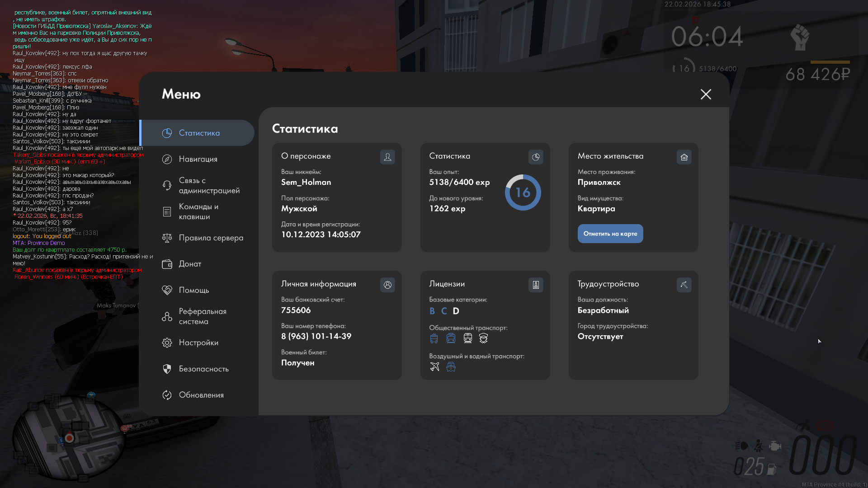This screenshot has height=488, width=868.
Task: Click the scales icon beside Правила сервера
Action: 167,238
